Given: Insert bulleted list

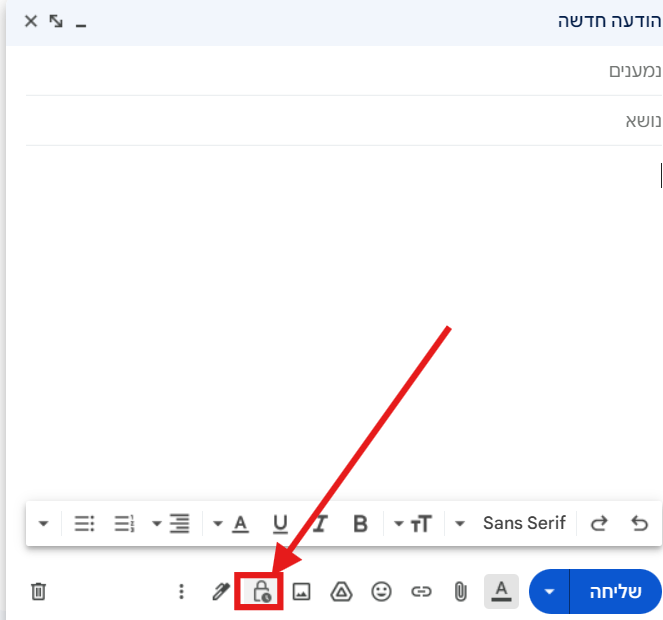Looking at the screenshot, I should click(84, 524).
